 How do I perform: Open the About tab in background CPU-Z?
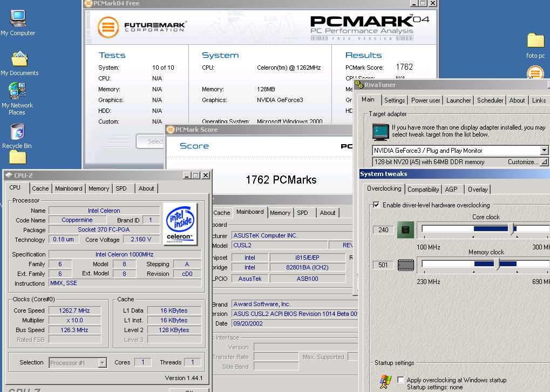[x=327, y=213]
